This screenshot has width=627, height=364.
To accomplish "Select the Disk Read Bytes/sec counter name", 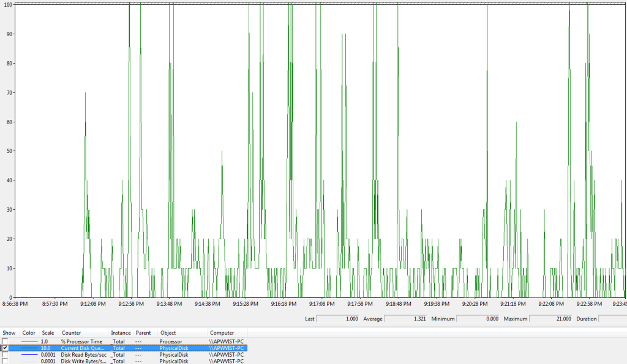I will click(x=83, y=355).
